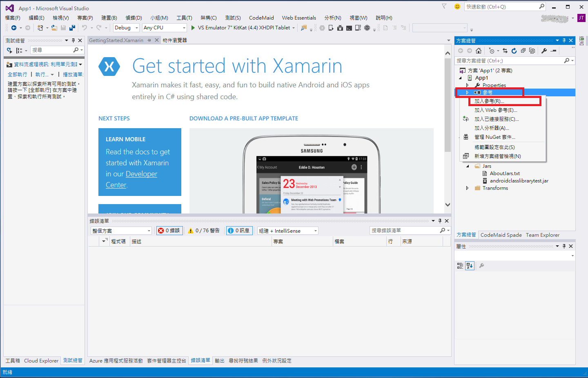Click the 全部執行 link in Test Explorer
The height and width of the screenshot is (378, 588).
[18, 75]
